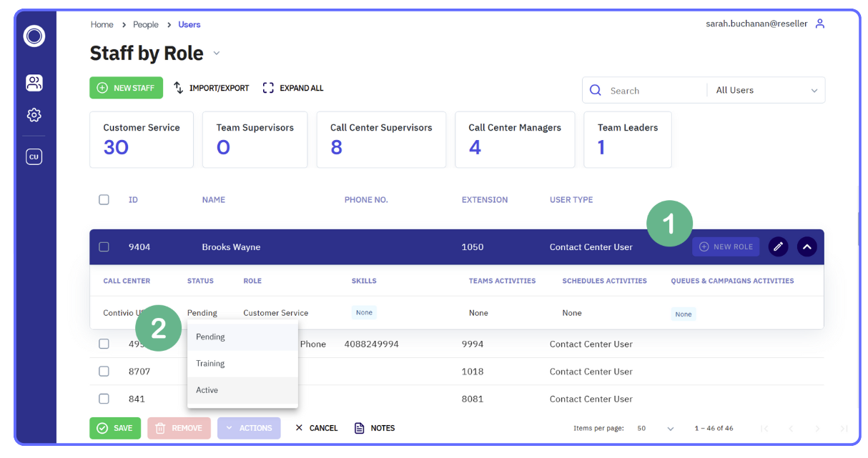Viewport: 868px width, 458px height.
Task: Check the checkbox on Brooks Wayne's row
Action: 104,246
